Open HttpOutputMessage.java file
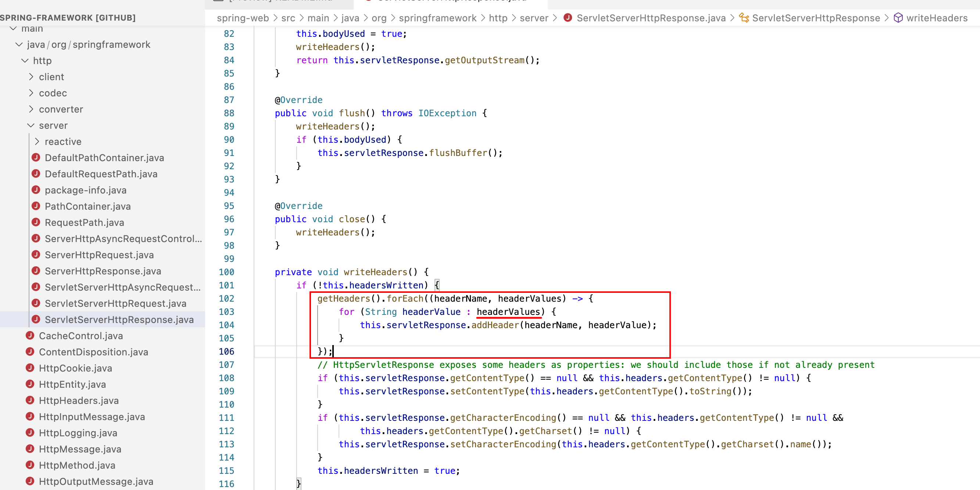 96,481
